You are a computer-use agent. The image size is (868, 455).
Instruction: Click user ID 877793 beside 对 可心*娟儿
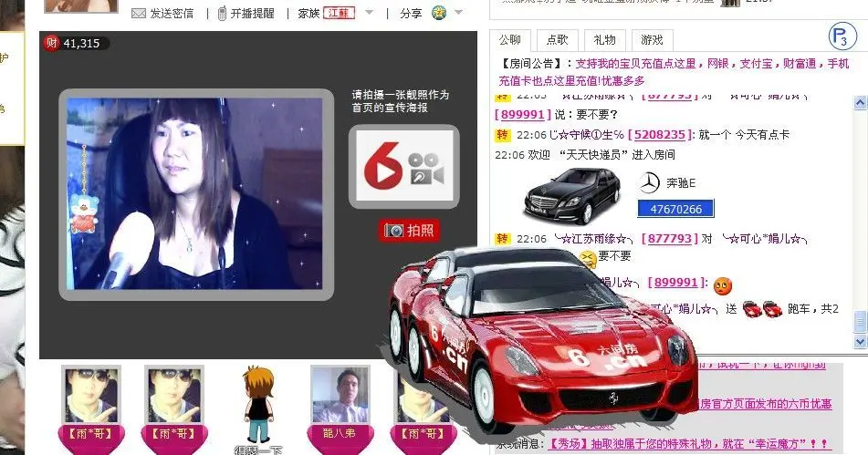pos(670,238)
